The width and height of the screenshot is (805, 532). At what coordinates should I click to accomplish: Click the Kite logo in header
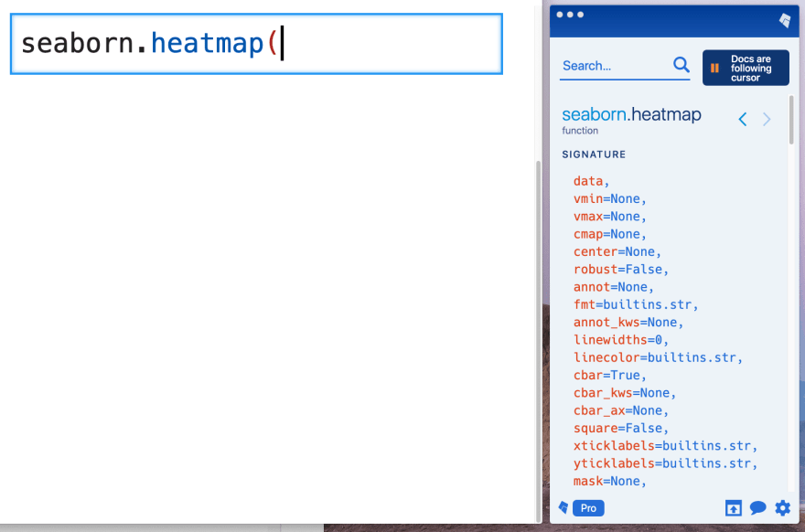[785, 20]
